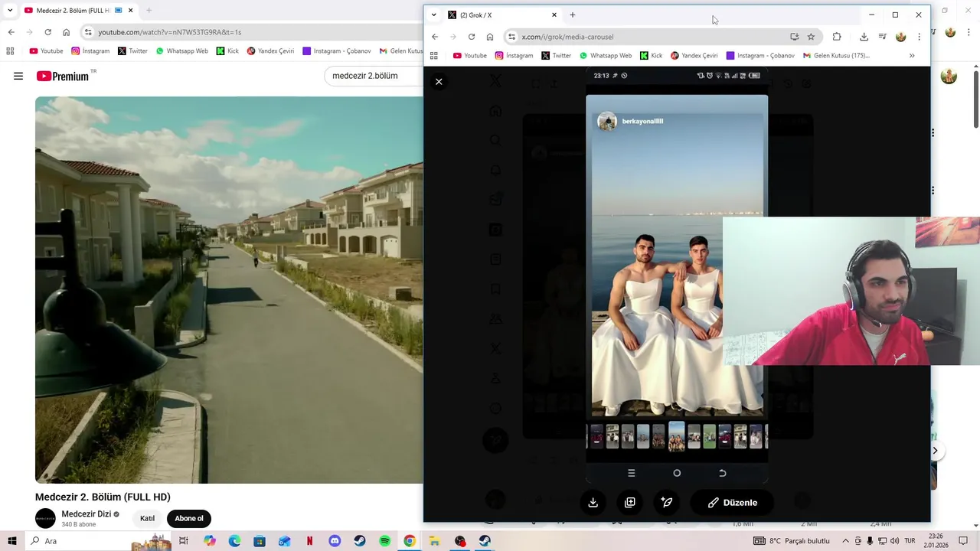The height and width of the screenshot is (551, 980).
Task: Open İnstagram bookmark in X window
Action: pos(514,56)
